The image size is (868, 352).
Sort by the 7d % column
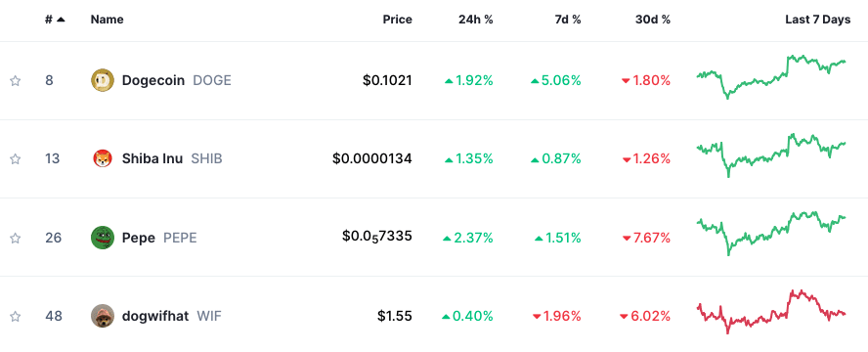(567, 20)
